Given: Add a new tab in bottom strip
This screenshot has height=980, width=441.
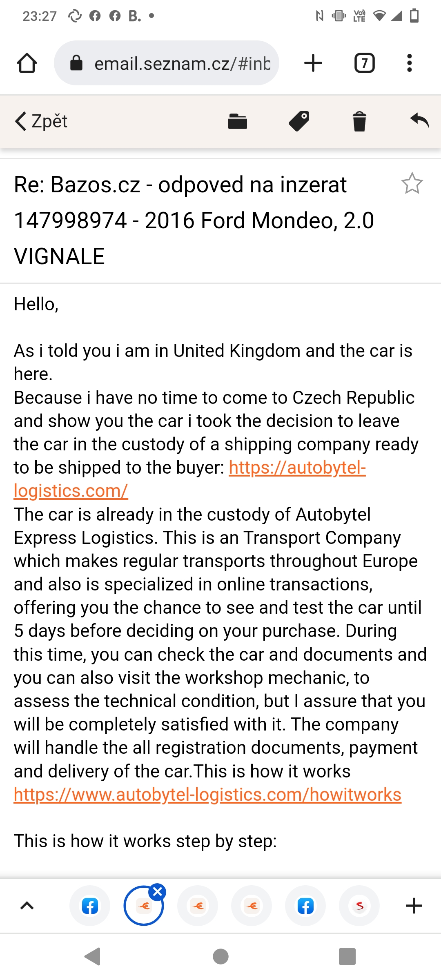Looking at the screenshot, I should tap(414, 906).
